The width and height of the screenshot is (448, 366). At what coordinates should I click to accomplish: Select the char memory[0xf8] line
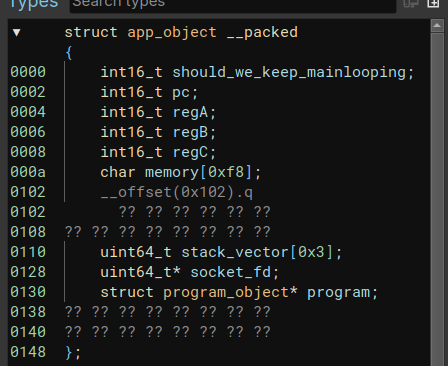tap(181, 172)
